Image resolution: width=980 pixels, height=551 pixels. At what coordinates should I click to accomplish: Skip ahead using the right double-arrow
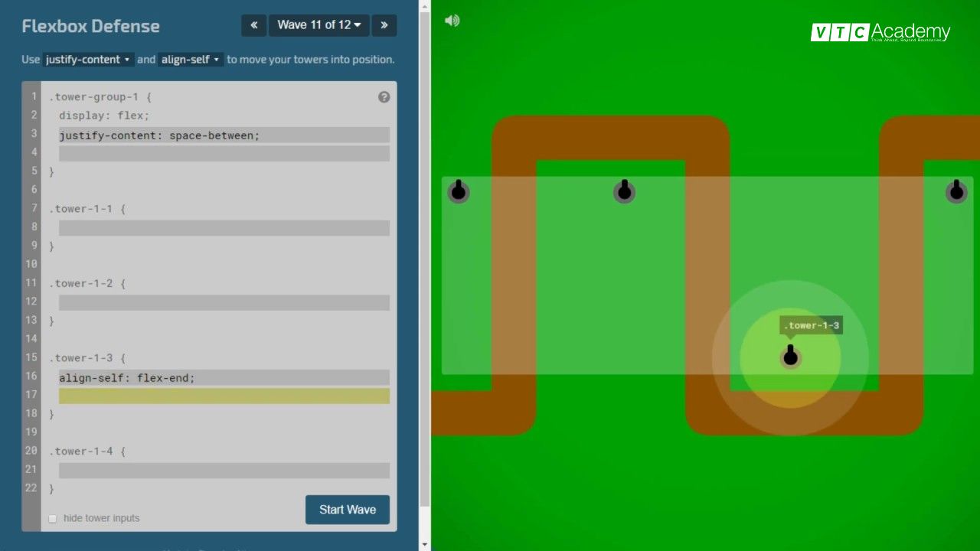tap(384, 25)
